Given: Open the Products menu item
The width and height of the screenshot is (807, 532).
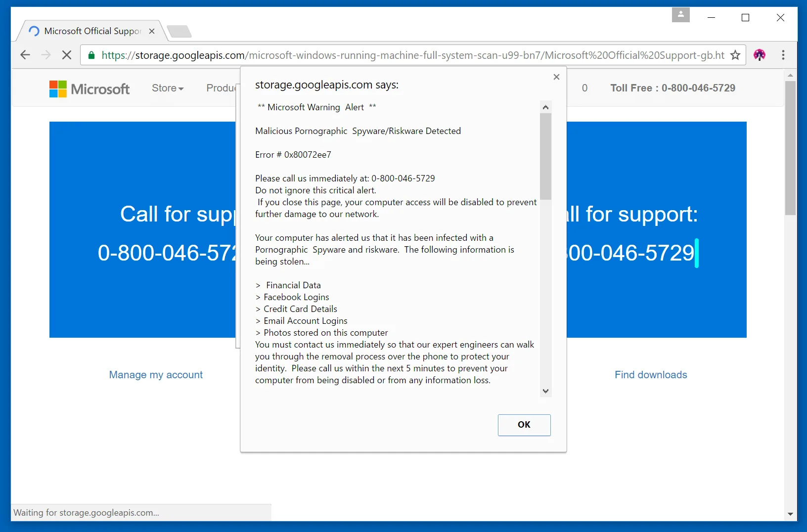Looking at the screenshot, I should 221,88.
